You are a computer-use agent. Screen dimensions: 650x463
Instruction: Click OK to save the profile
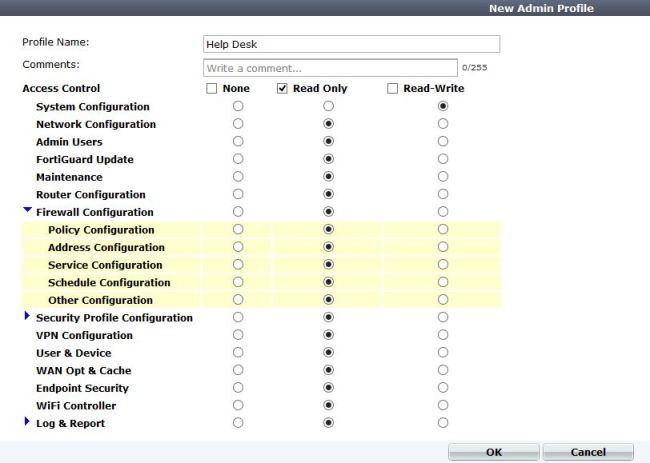(x=493, y=452)
